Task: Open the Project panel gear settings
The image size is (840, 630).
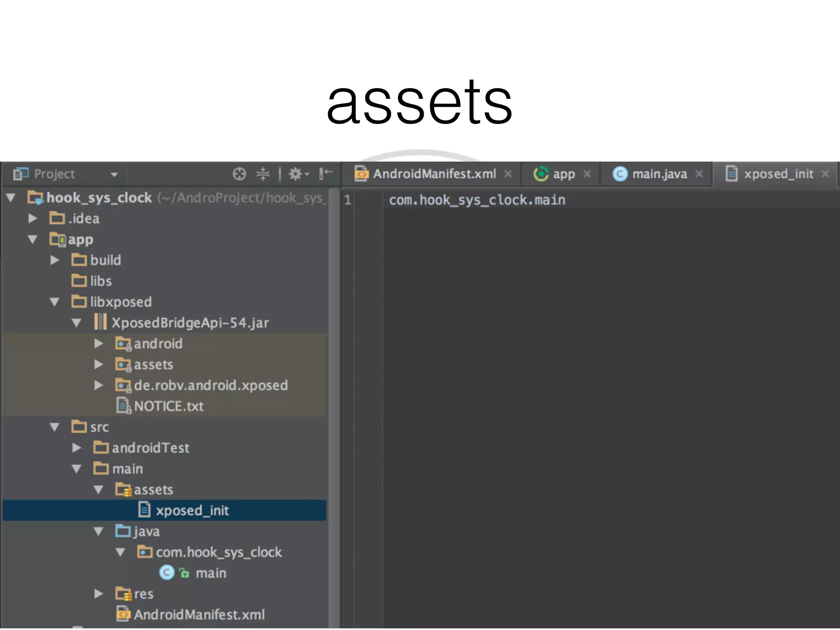Action: tap(298, 174)
